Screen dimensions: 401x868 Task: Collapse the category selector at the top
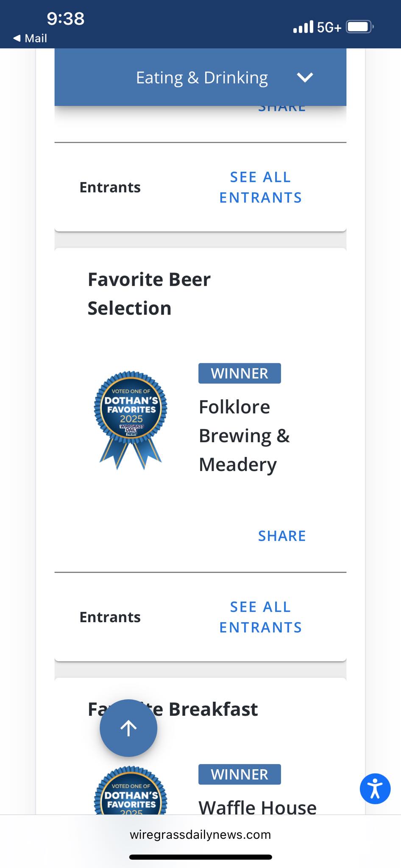(x=201, y=77)
